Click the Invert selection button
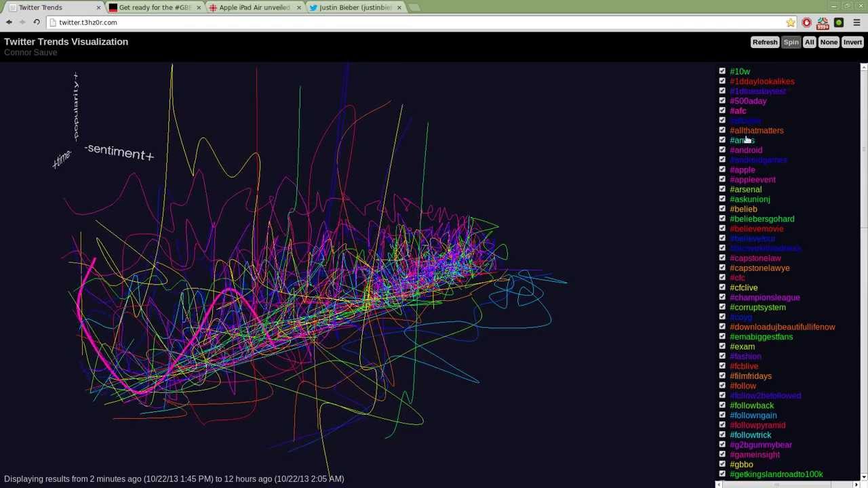Viewport: 868px width, 488px height. (852, 42)
